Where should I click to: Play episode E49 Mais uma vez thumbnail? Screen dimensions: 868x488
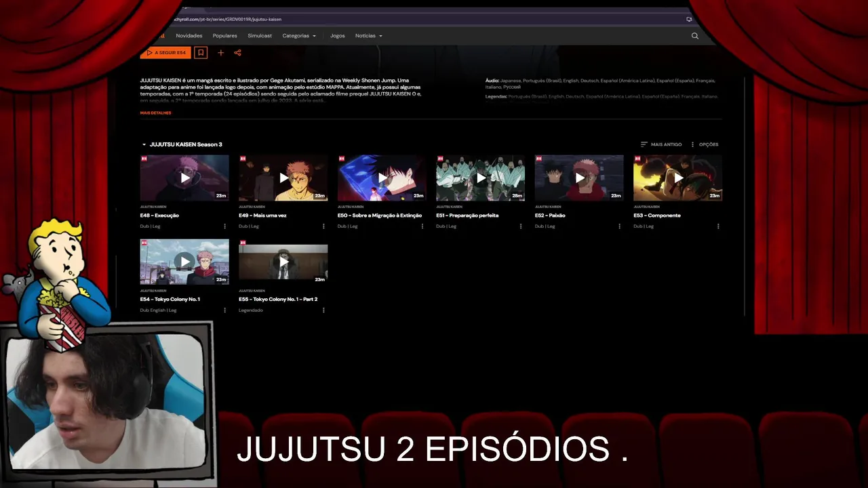tap(283, 178)
